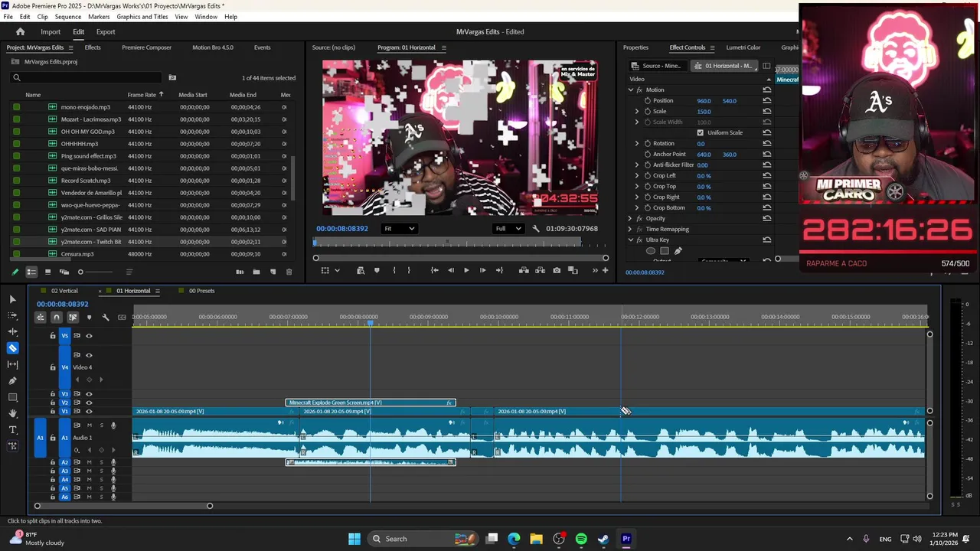Expand the Crop Left property

pos(637,176)
